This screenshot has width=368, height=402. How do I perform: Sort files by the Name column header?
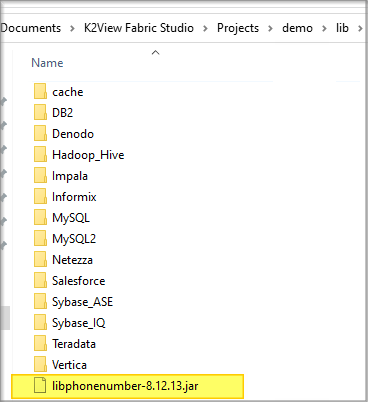(x=47, y=63)
